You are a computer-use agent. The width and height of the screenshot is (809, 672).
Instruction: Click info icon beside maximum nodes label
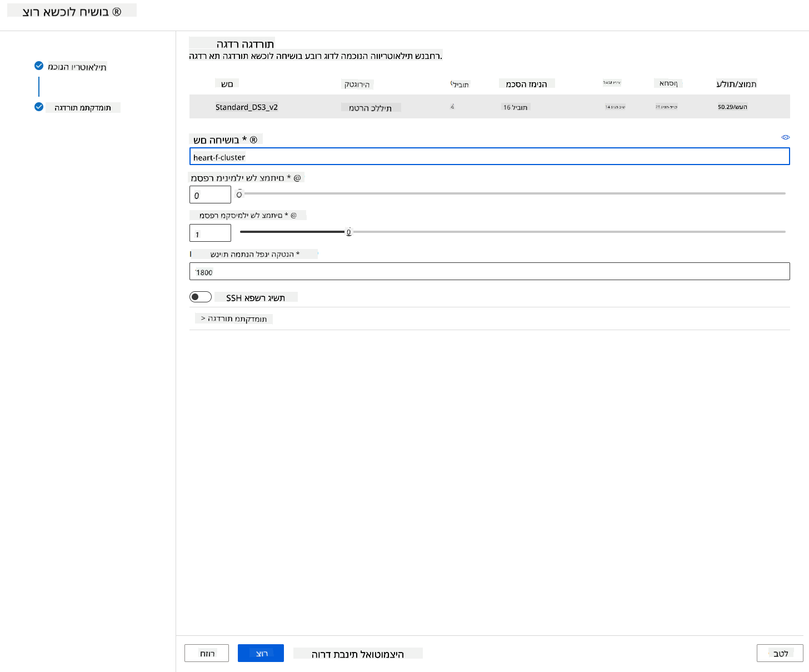point(293,215)
